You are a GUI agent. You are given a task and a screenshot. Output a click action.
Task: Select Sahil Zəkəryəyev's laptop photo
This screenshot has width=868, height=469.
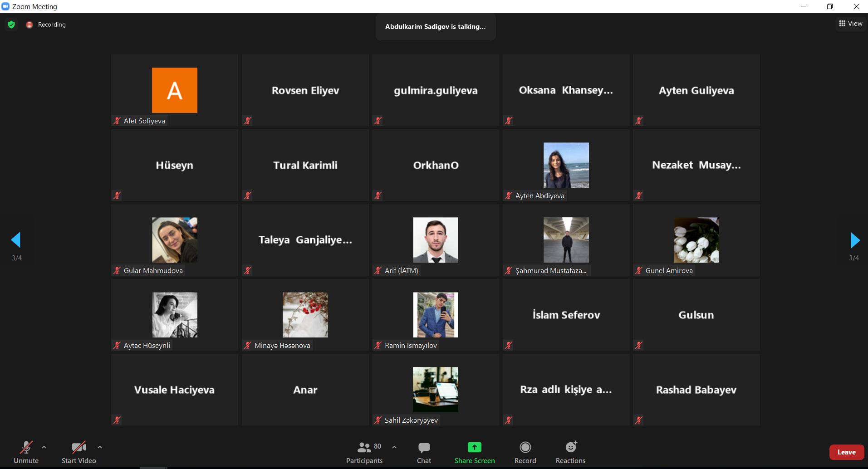point(436,390)
